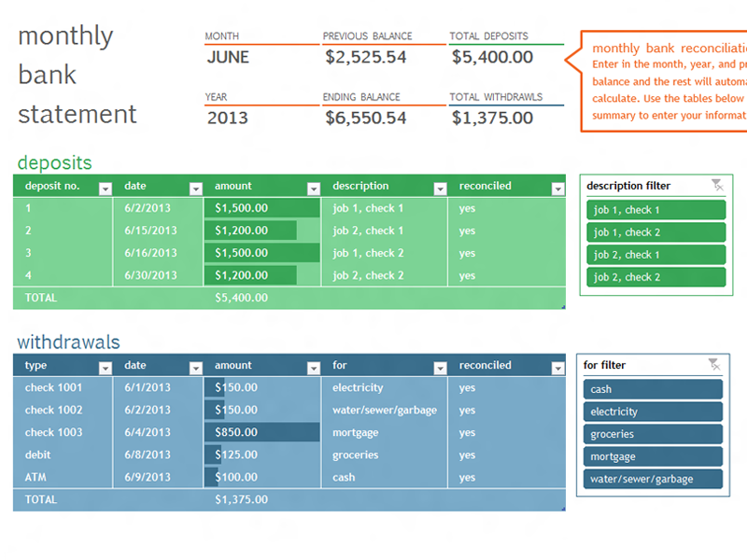Select 'job 1, check 1' slicer button
Image resolution: width=747 pixels, height=560 pixels.
point(656,210)
